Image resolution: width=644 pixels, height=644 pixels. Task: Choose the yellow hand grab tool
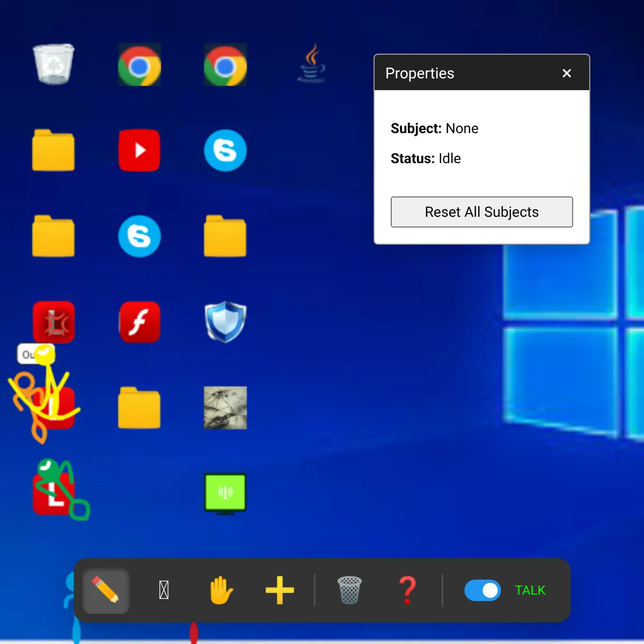tap(221, 590)
